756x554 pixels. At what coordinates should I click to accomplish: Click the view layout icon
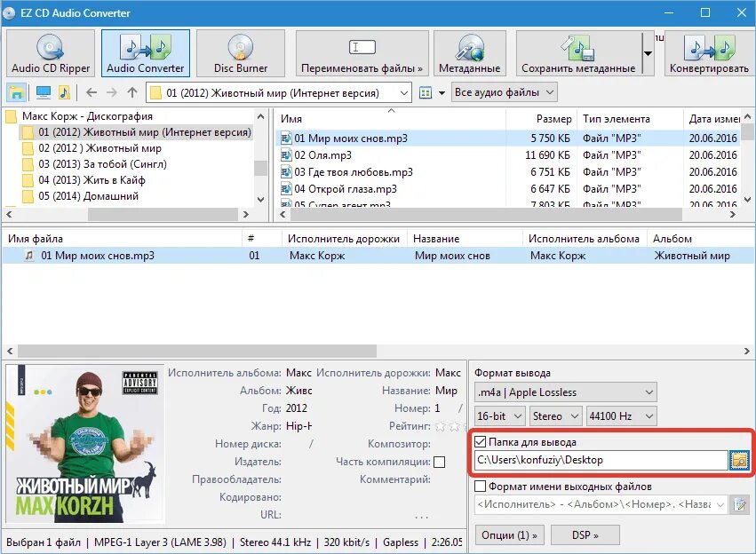(426, 92)
